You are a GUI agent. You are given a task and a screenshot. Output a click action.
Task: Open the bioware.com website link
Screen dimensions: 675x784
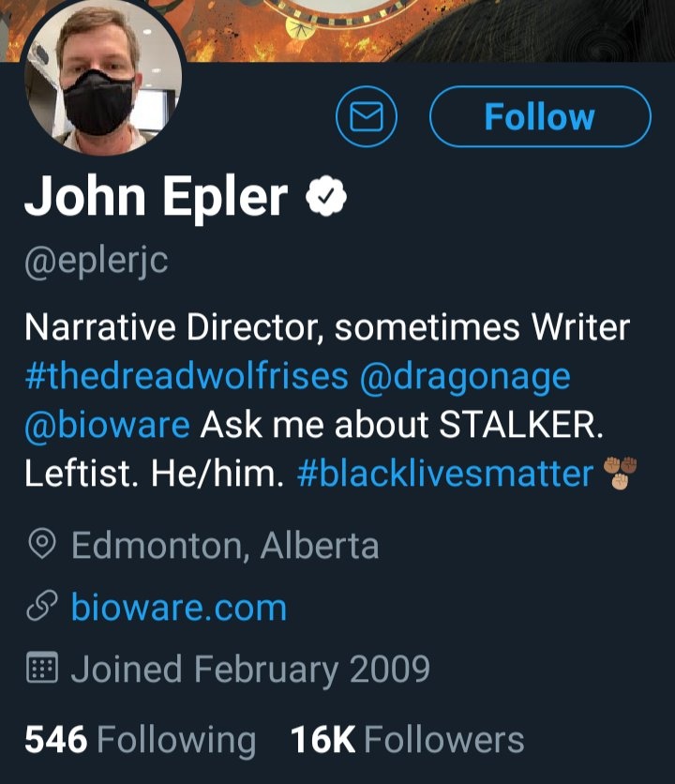(179, 608)
